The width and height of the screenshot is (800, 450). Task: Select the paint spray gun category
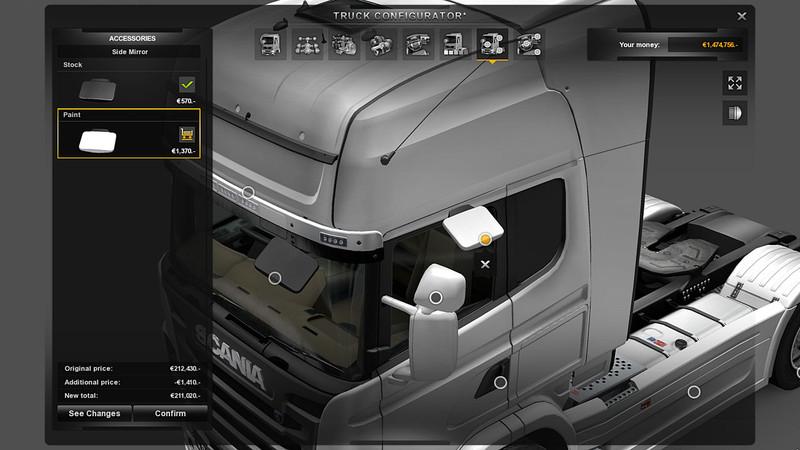pyautogui.click(x=381, y=45)
